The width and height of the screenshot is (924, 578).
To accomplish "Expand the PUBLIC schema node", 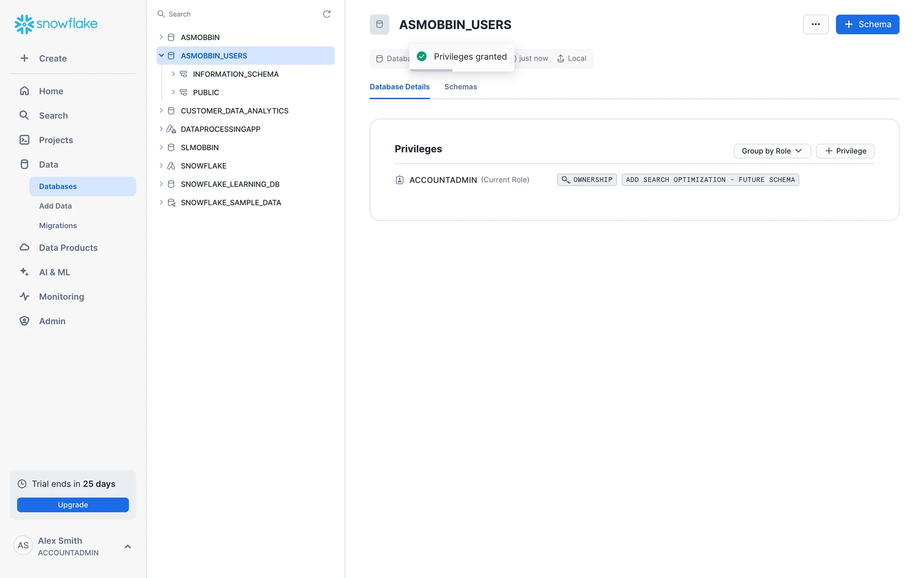I will tap(173, 92).
